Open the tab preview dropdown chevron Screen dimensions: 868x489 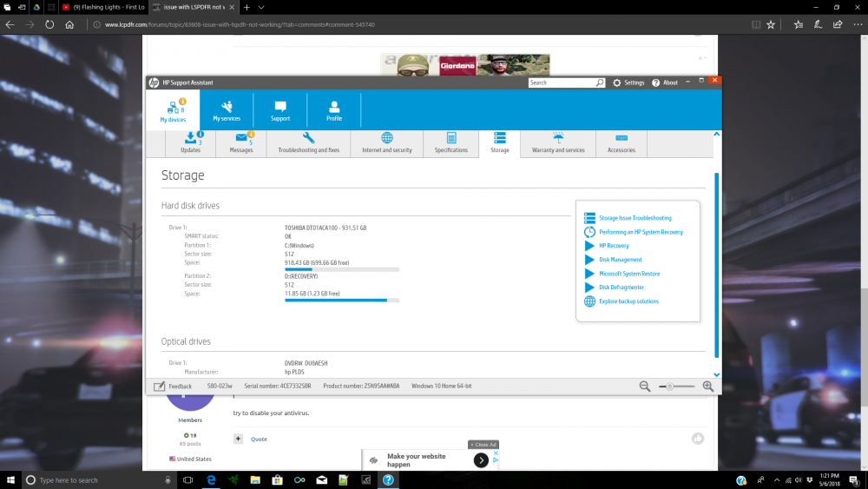tap(261, 7)
